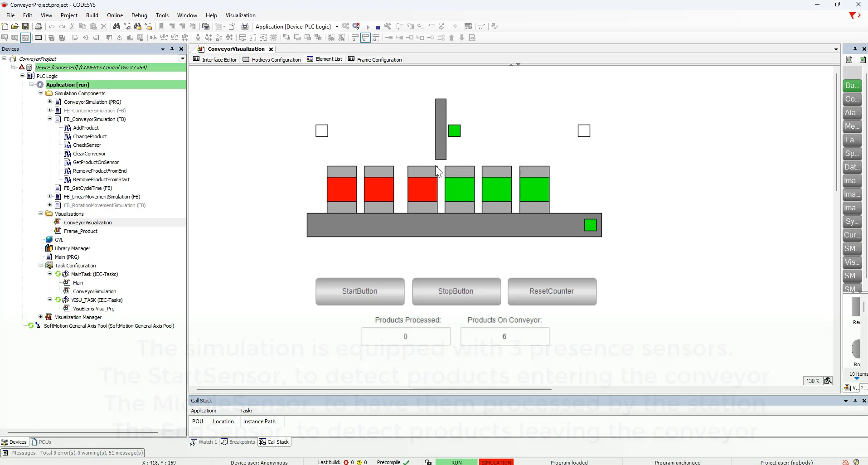
Task: Open the Debug menu
Action: coord(139,15)
